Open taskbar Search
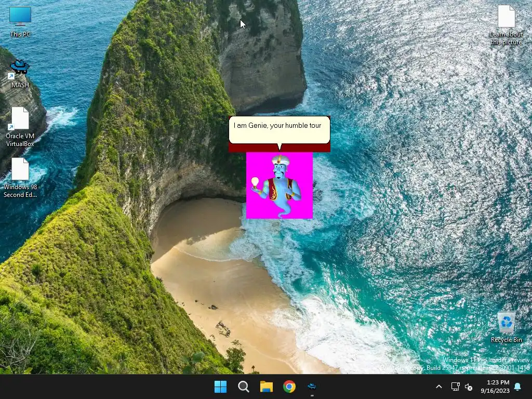Screen dimensions: 532x399 pyautogui.click(x=244, y=387)
